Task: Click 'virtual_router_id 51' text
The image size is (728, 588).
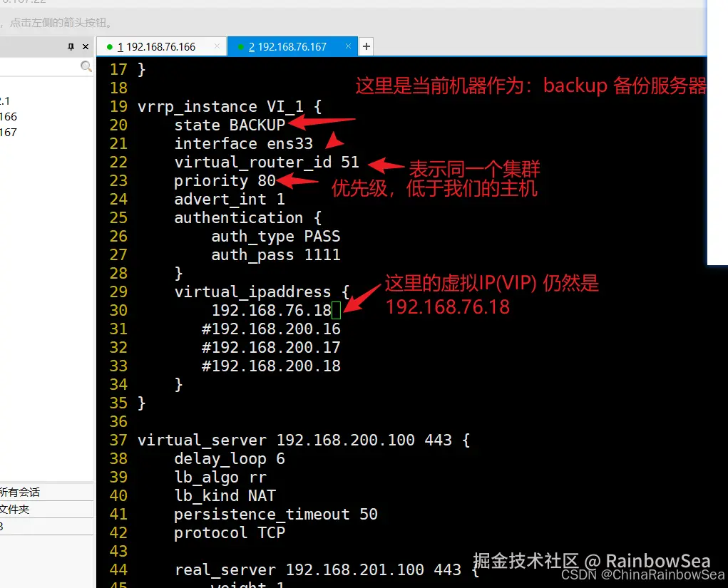Action: click(x=267, y=162)
